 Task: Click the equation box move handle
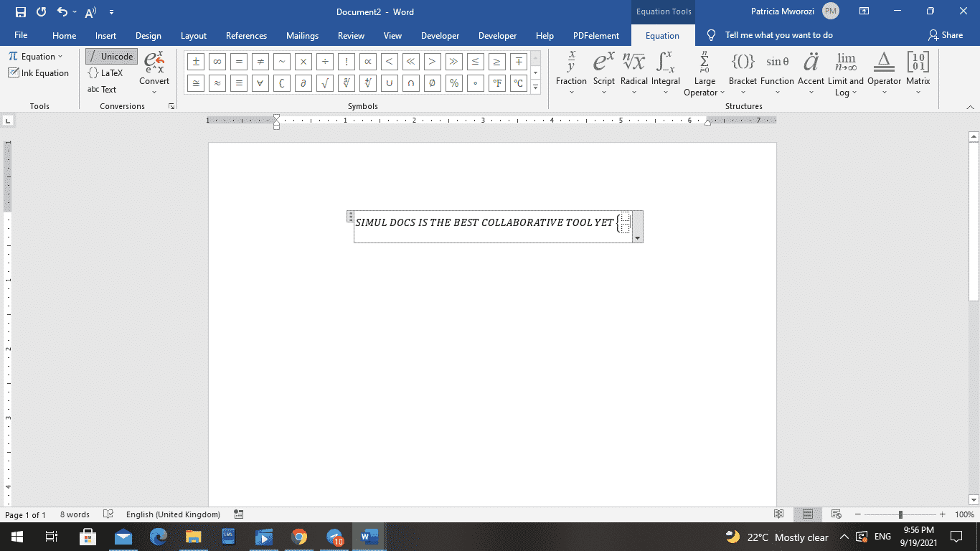(x=350, y=216)
